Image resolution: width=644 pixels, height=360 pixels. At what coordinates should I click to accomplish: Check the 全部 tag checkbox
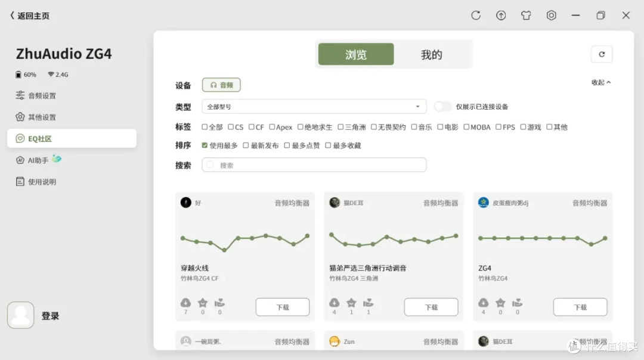tap(205, 128)
